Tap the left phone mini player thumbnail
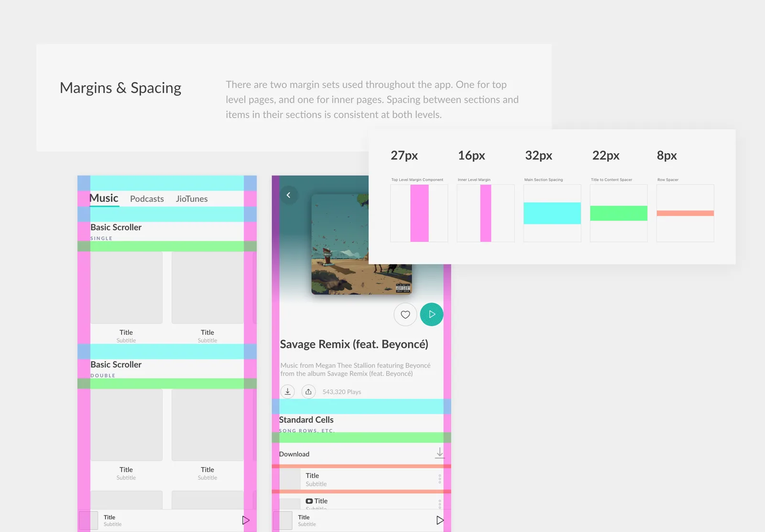The image size is (765, 532). pos(88,521)
